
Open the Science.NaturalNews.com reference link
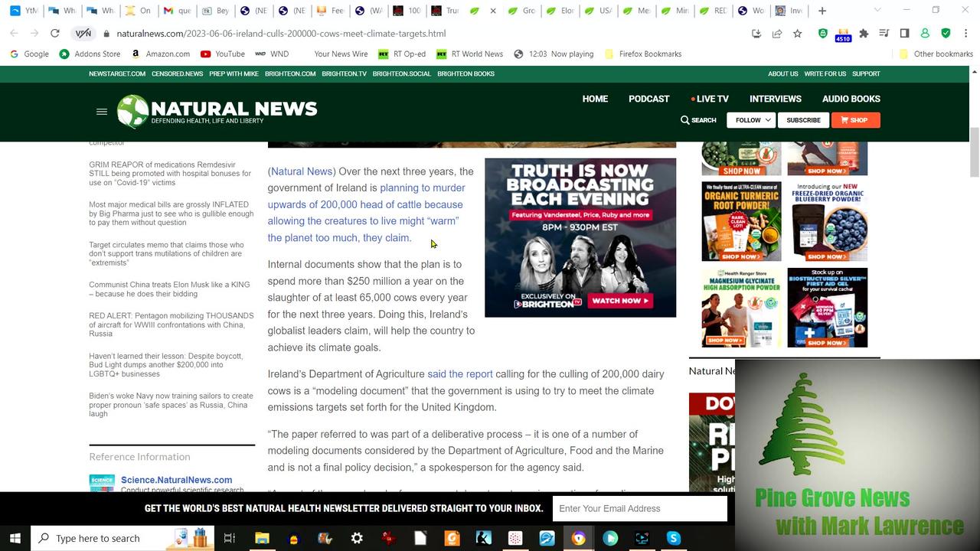click(x=176, y=480)
